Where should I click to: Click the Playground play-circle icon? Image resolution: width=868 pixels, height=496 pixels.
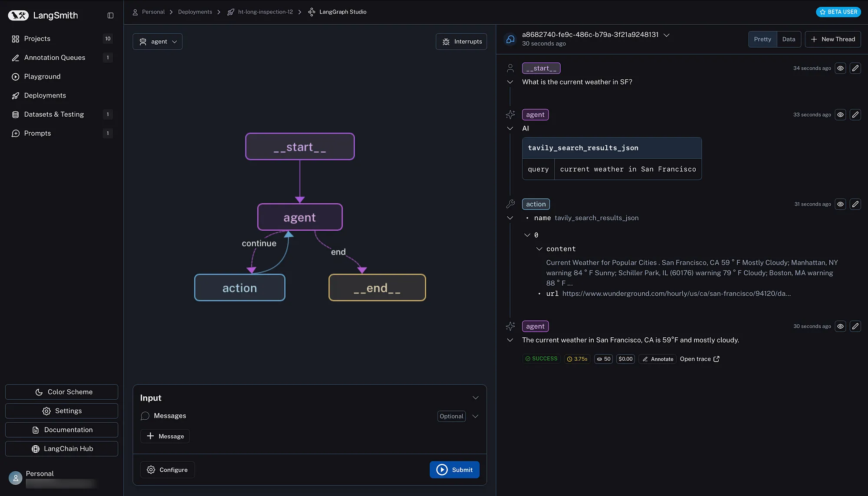click(16, 76)
